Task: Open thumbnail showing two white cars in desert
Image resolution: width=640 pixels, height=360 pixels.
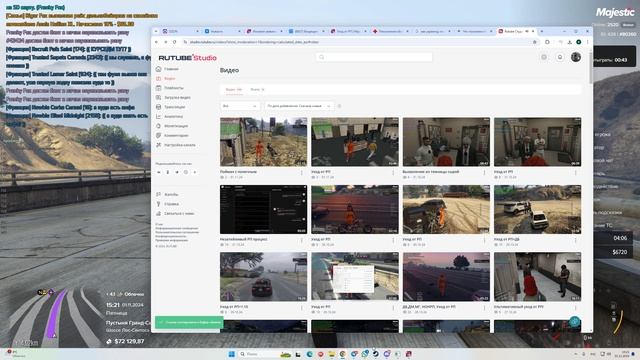Action: tap(538, 209)
